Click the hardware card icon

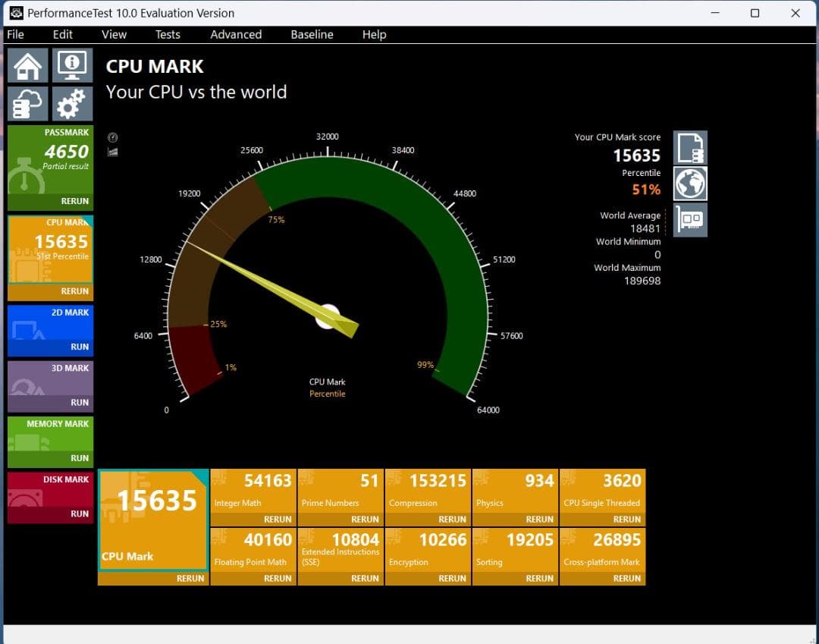(690, 219)
